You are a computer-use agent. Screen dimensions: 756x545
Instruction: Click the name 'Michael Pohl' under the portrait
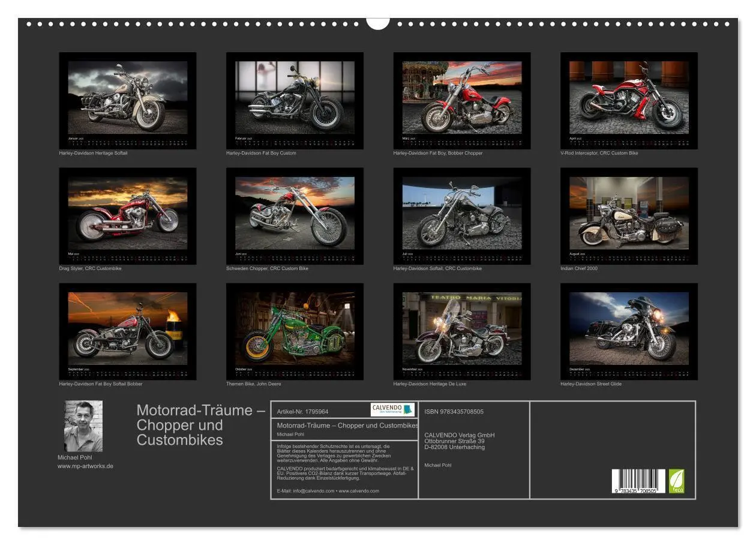coord(74,457)
